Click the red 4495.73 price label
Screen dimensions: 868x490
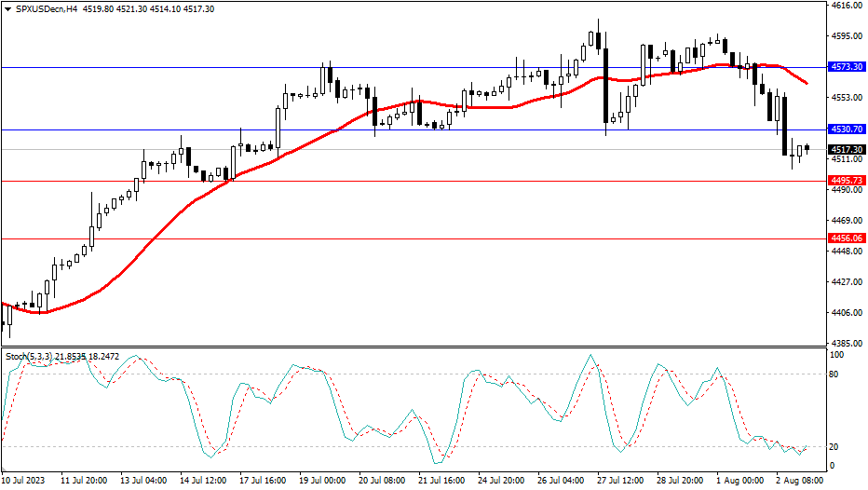846,181
